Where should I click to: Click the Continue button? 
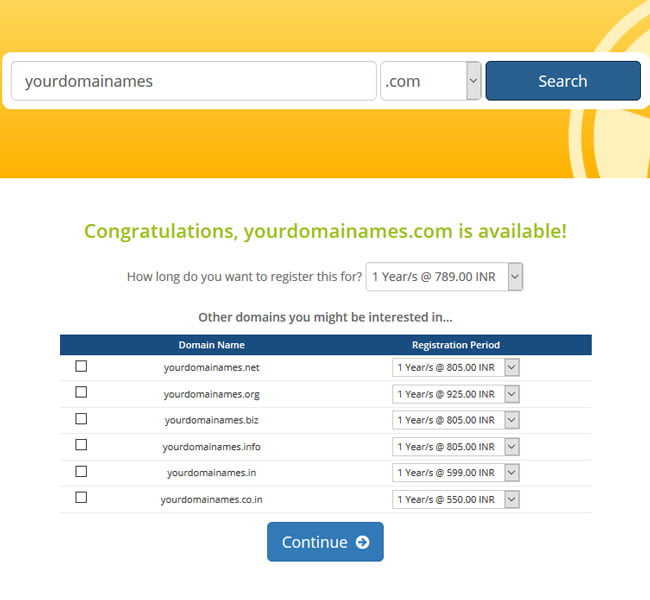(325, 542)
